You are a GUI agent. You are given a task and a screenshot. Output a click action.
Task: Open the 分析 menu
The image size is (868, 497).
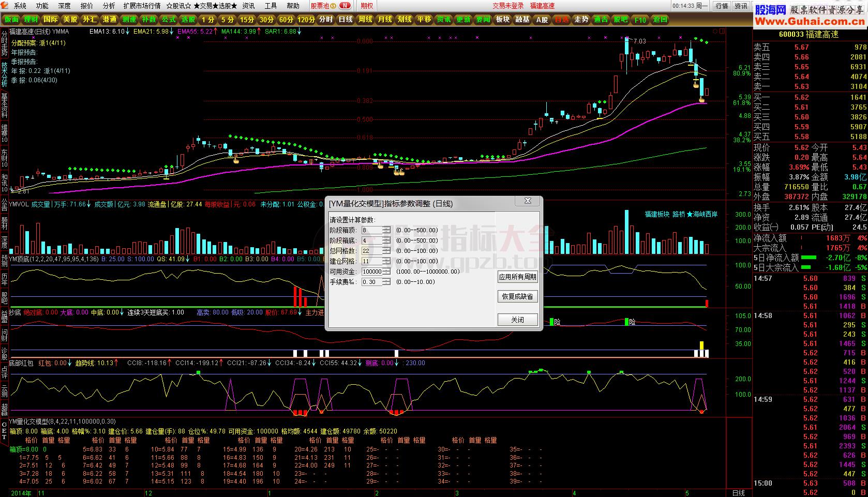pyautogui.click(x=109, y=6)
